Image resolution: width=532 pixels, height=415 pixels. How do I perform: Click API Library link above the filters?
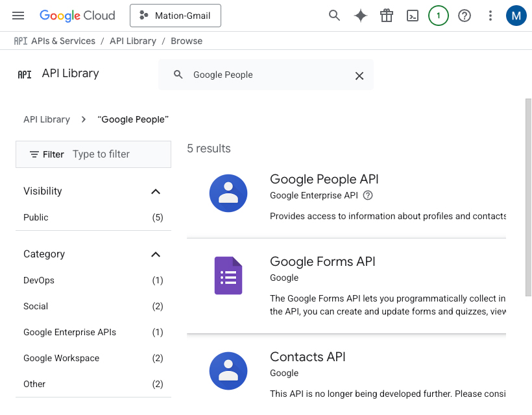click(x=47, y=119)
